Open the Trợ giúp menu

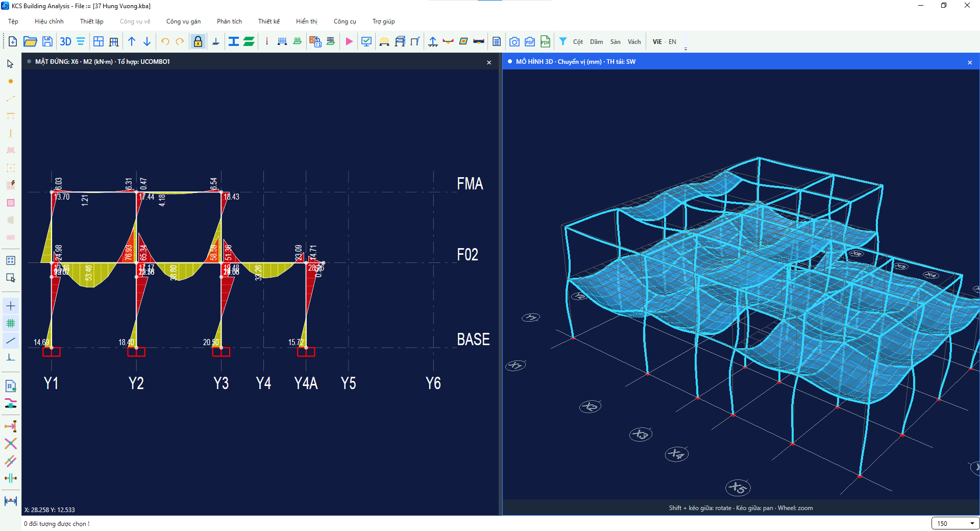[x=383, y=21]
